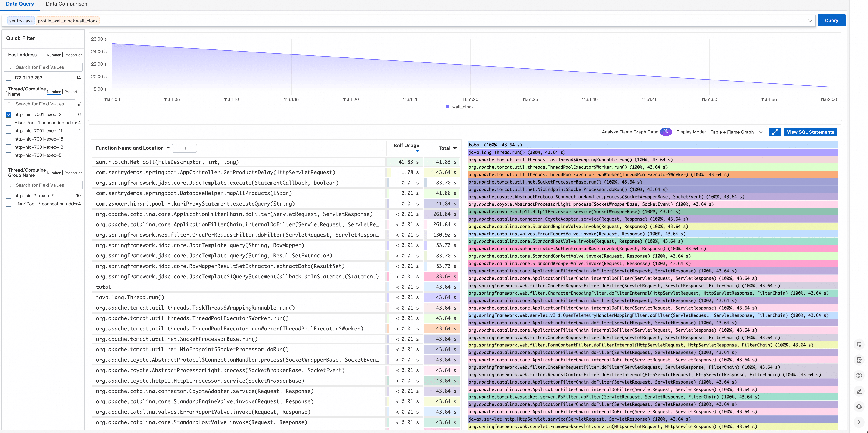Viewport: 868px width, 433px height.
Task: Click the pencil edit icon in sidebar
Action: [x=859, y=391]
